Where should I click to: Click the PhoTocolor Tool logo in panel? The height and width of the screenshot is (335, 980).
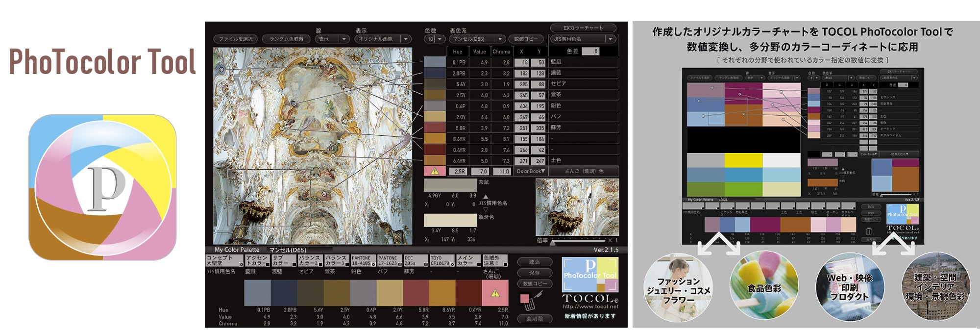coord(590,274)
